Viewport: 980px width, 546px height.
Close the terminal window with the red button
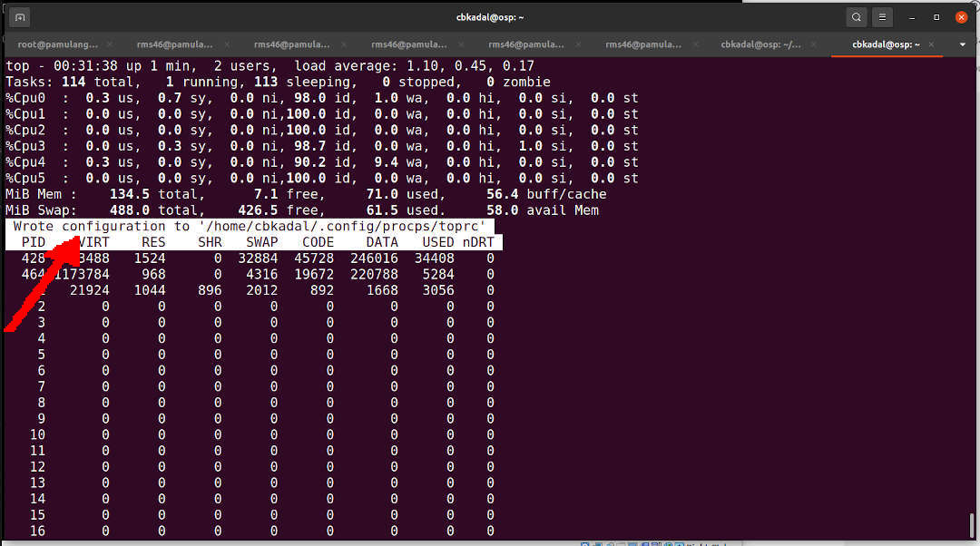[961, 17]
